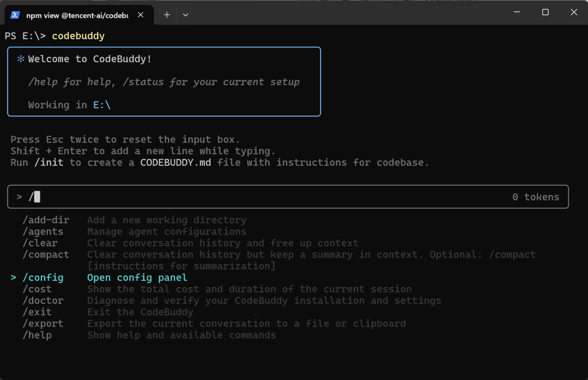
Task: Click the /exit command entry
Action: [x=37, y=312]
